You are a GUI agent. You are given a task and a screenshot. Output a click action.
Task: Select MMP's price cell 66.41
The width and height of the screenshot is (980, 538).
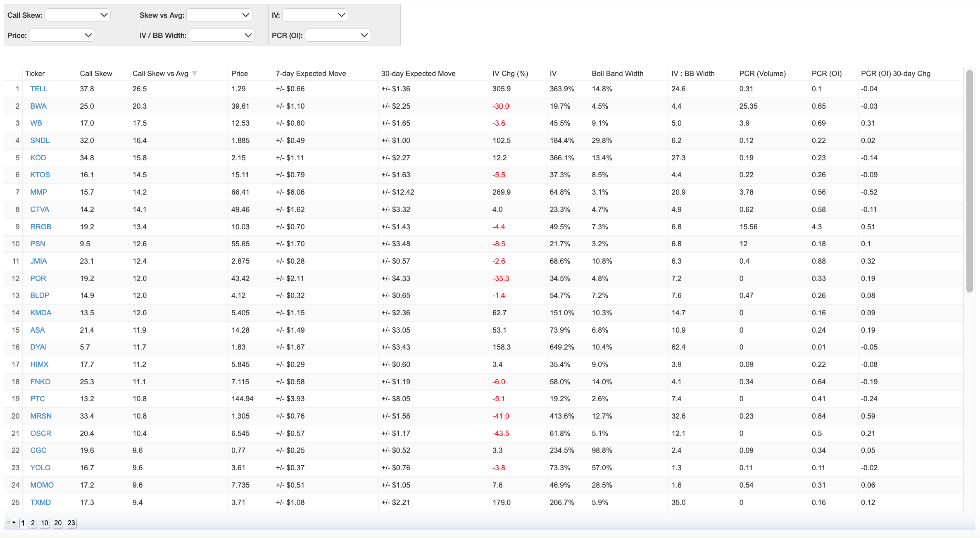[x=240, y=192]
